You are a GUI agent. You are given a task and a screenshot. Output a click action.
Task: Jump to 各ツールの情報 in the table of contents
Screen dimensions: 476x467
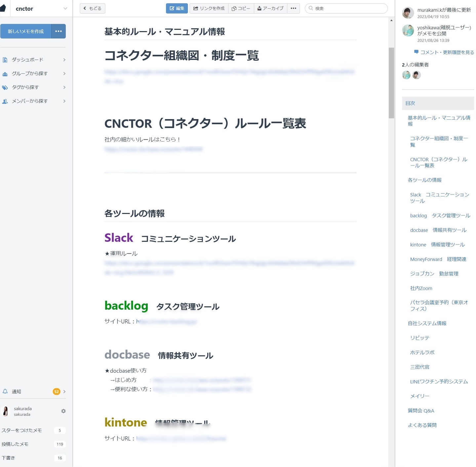point(425,180)
